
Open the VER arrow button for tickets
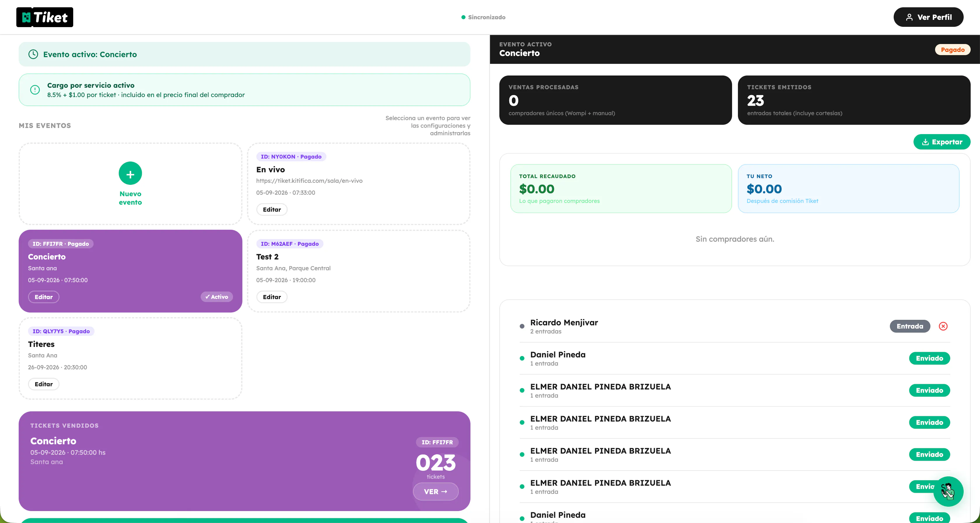pyautogui.click(x=435, y=492)
